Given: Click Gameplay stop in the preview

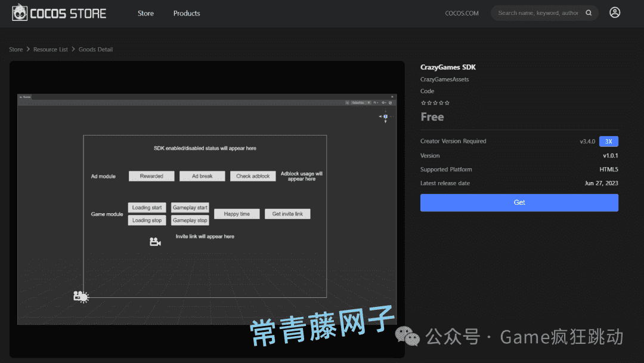Looking at the screenshot, I should point(190,220).
